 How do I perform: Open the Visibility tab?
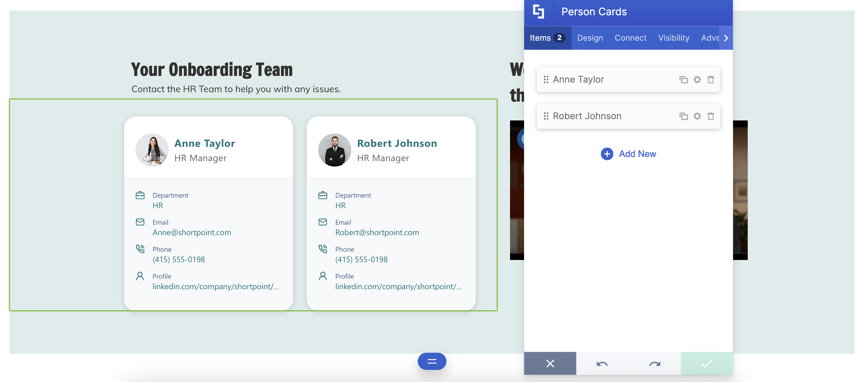(x=673, y=38)
